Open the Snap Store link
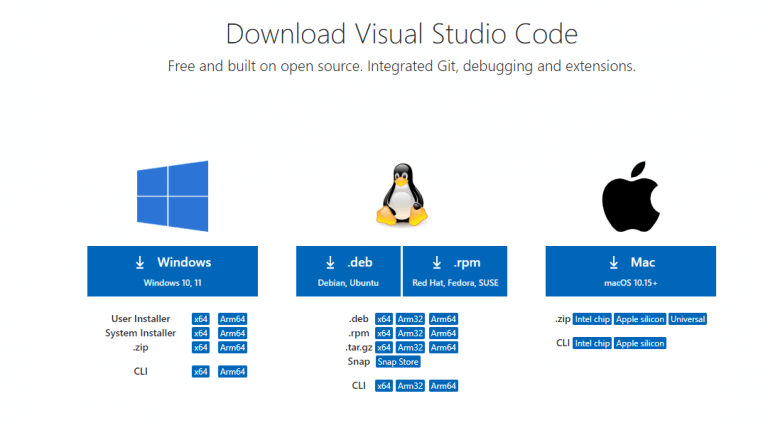Viewport: 768px width, 428px height. pos(398,361)
